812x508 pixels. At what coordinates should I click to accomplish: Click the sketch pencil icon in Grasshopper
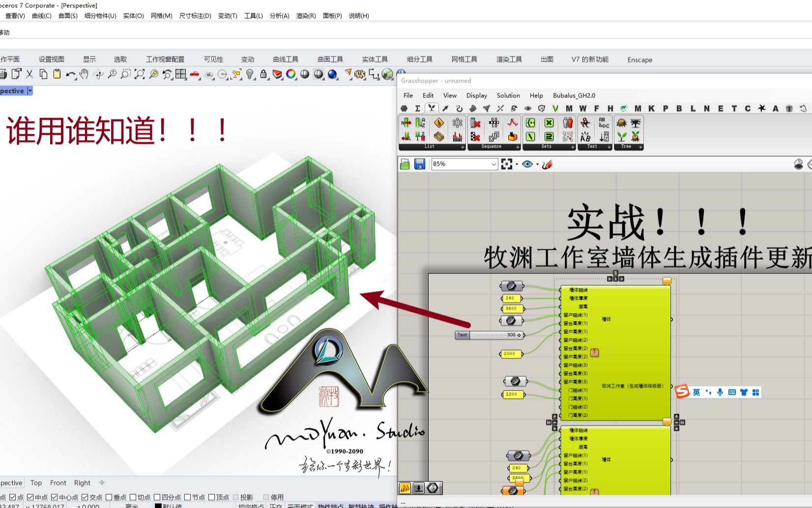(x=547, y=164)
